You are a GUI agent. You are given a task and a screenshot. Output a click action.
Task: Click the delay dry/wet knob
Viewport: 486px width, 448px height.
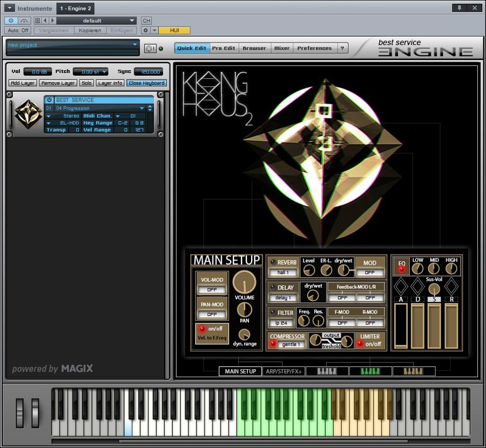(313, 296)
